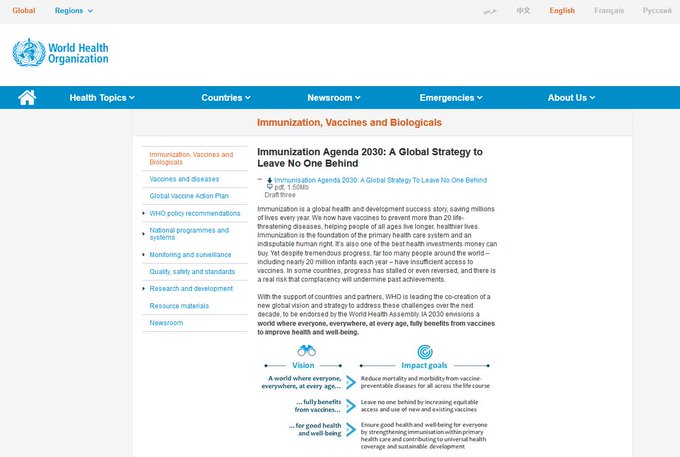The height and width of the screenshot is (457, 680).
Task: Click 'A world where everyone, everywhere' text
Action: (301, 382)
